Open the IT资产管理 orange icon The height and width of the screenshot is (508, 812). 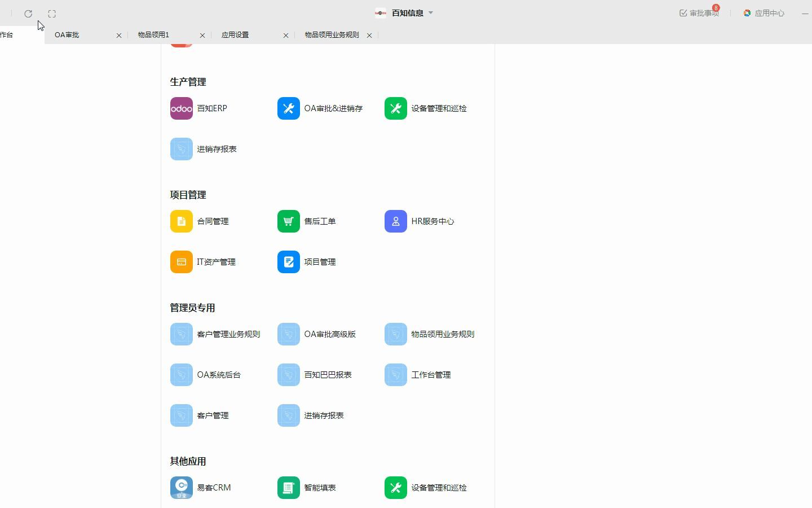(x=182, y=262)
